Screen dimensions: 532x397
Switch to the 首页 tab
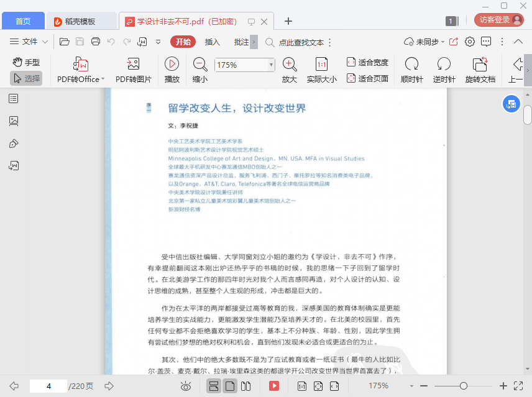pos(23,21)
